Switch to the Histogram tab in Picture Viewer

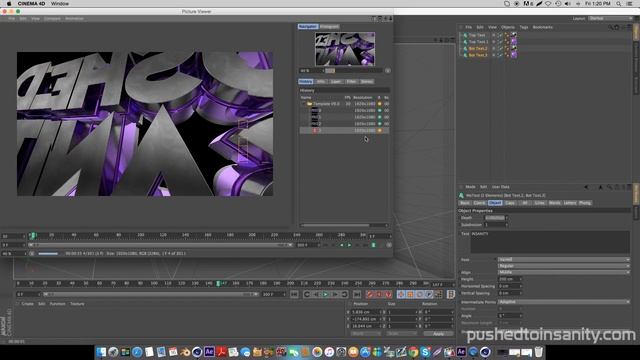pyautogui.click(x=329, y=27)
